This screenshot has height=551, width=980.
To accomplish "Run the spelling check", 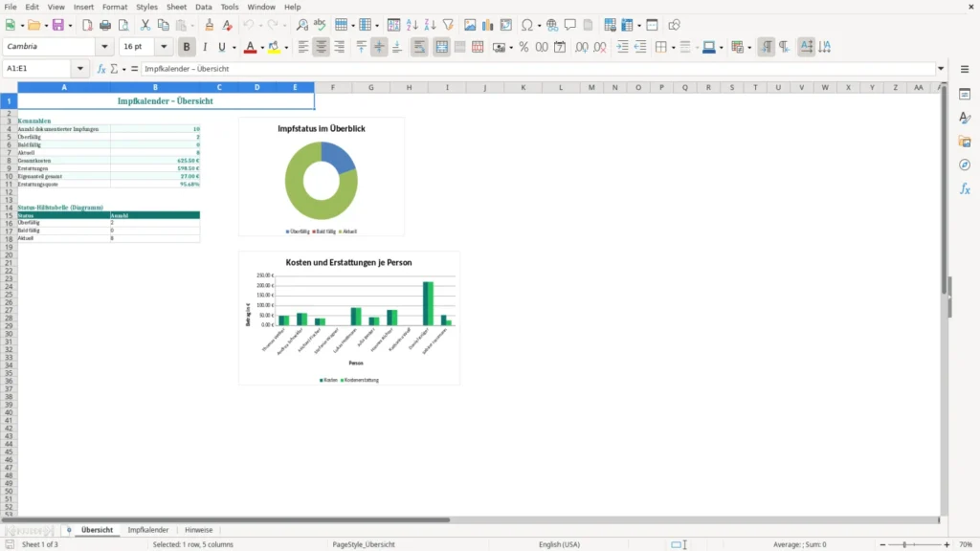I will point(320,25).
